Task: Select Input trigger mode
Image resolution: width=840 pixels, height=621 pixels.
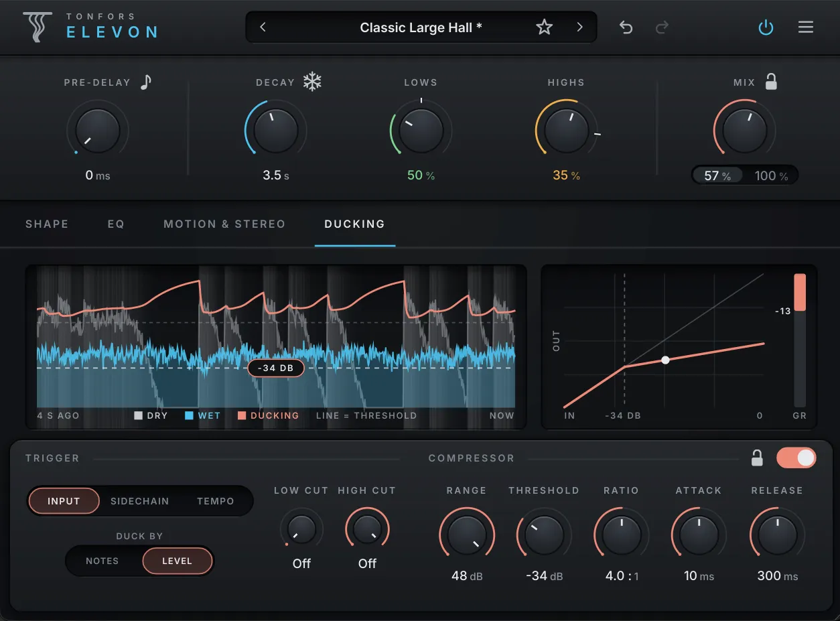Action: coord(64,501)
